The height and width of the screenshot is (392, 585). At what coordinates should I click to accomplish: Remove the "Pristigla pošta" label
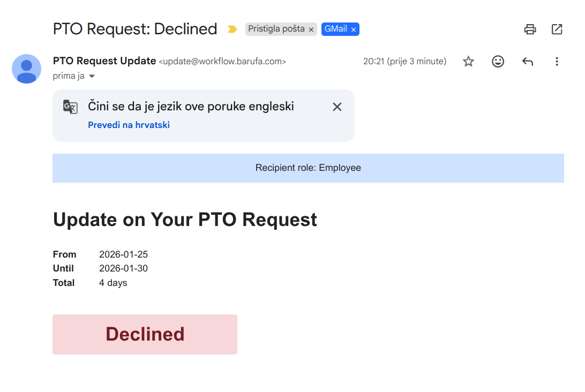point(311,29)
